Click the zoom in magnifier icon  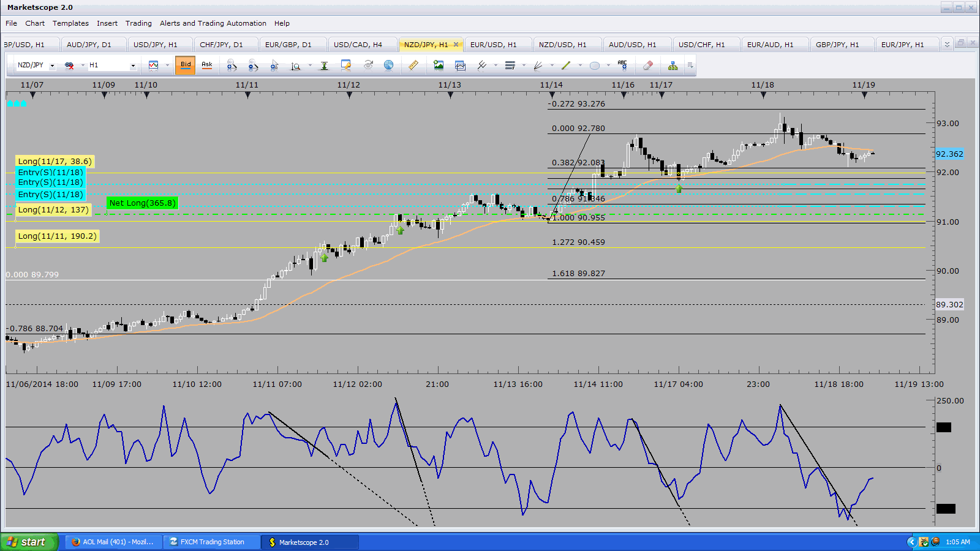[x=232, y=65]
